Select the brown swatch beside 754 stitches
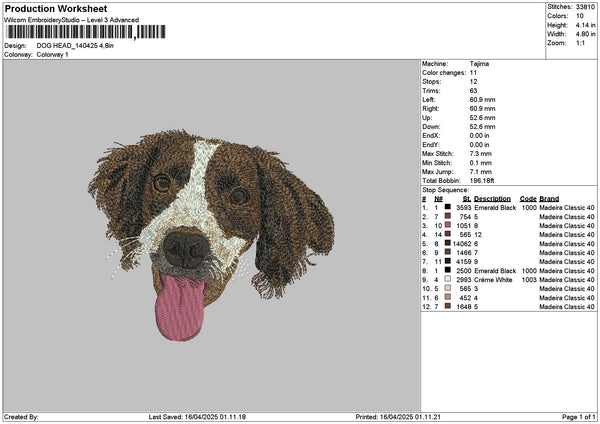This screenshot has width=600, height=424. pos(447,217)
